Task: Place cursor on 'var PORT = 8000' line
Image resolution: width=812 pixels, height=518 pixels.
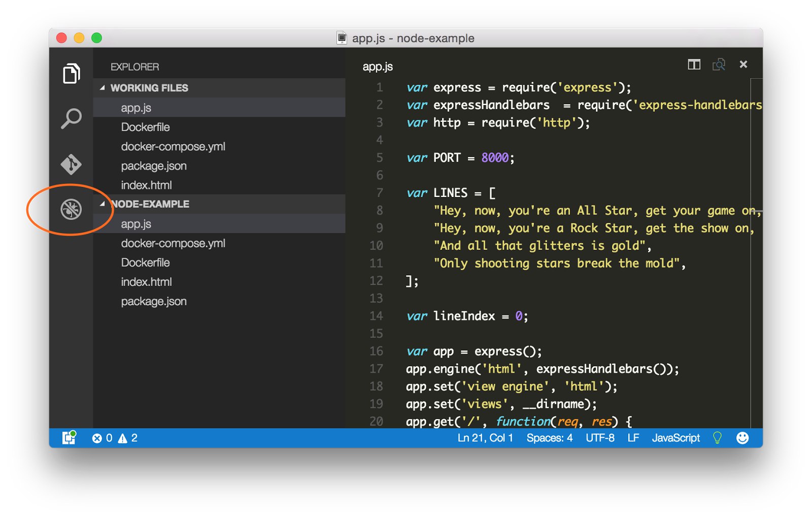Action: coord(460,158)
